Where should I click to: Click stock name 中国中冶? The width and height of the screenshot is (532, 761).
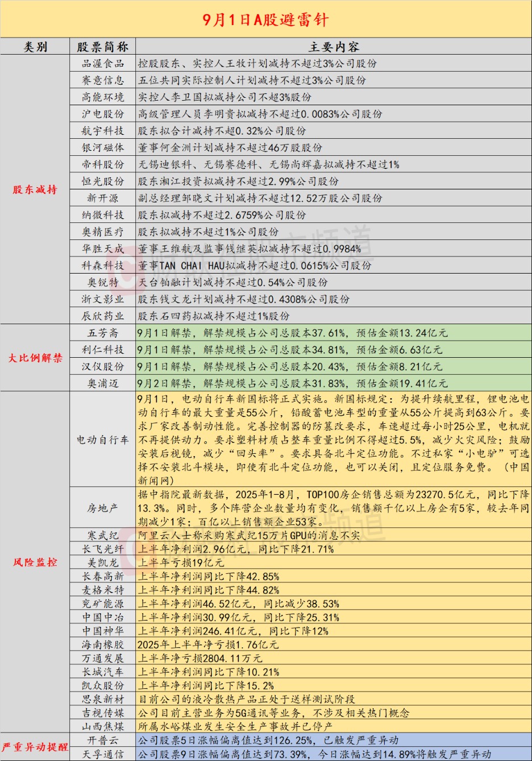coord(103,617)
